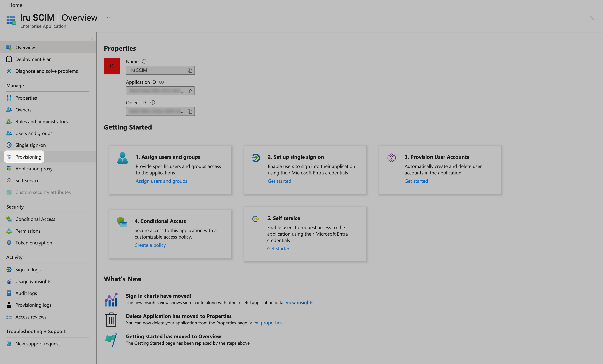Screen dimensions: 603x364
Task: Click 'Delete Application has moved to Properties' heading
Action: pyautogui.click(x=179, y=316)
